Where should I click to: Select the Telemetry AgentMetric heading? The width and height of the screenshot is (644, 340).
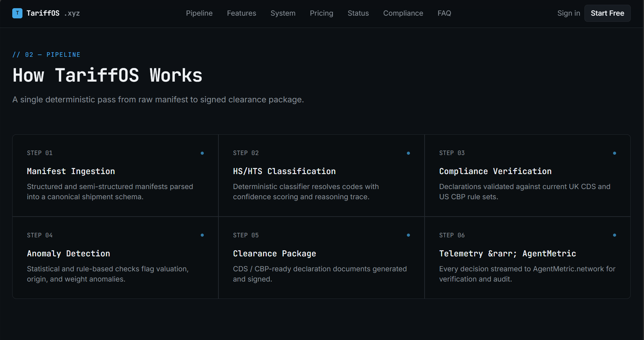click(x=508, y=254)
